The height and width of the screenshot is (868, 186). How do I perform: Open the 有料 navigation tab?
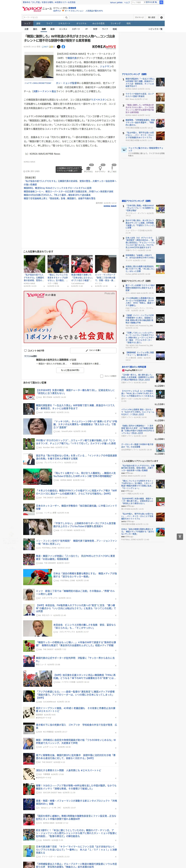[128, 24]
